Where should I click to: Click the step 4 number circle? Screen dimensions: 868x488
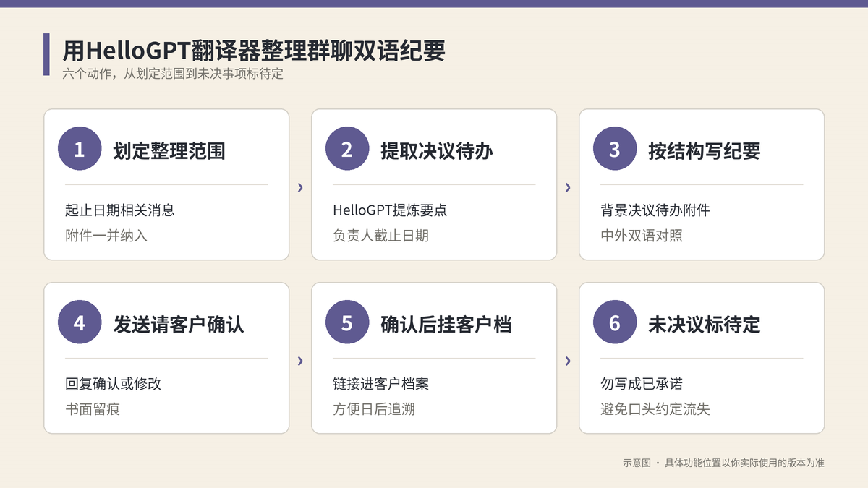tap(80, 322)
